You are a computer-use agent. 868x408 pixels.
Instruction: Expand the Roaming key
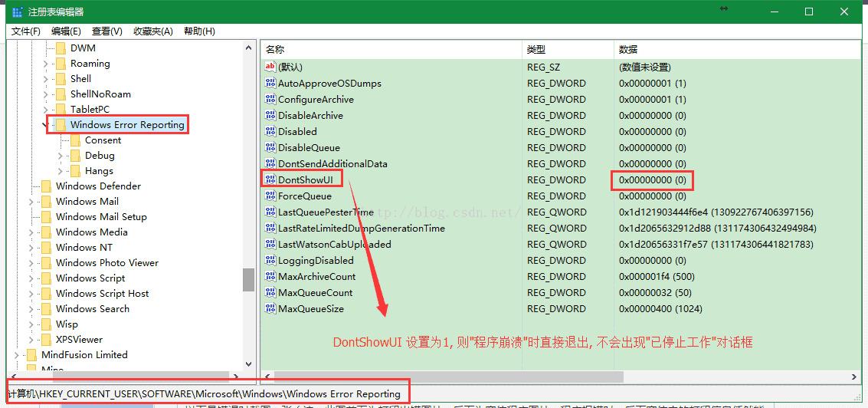pos(46,64)
